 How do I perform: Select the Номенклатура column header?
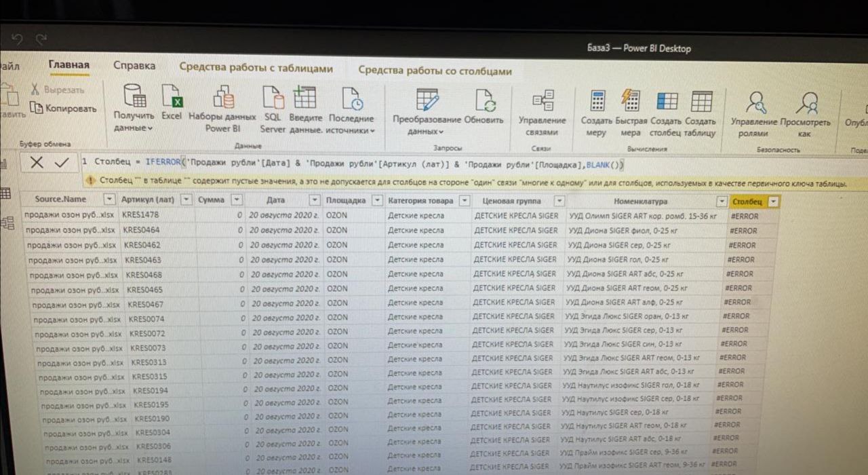(x=640, y=202)
